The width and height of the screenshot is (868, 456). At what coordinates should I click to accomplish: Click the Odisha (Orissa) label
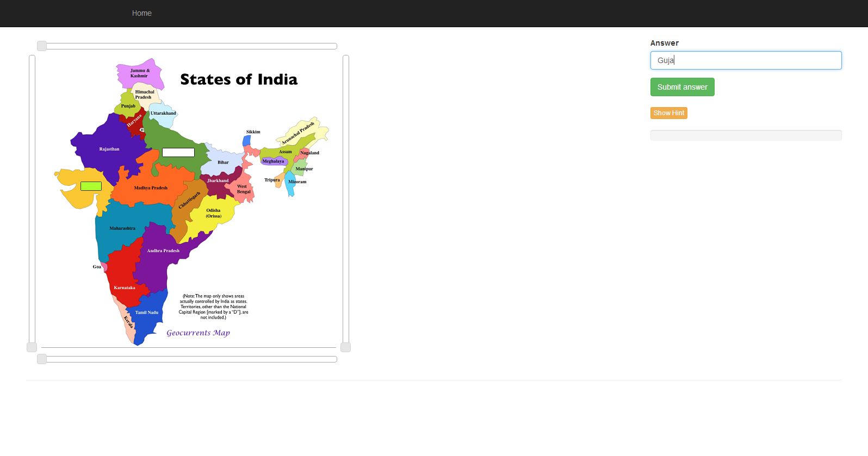point(214,213)
